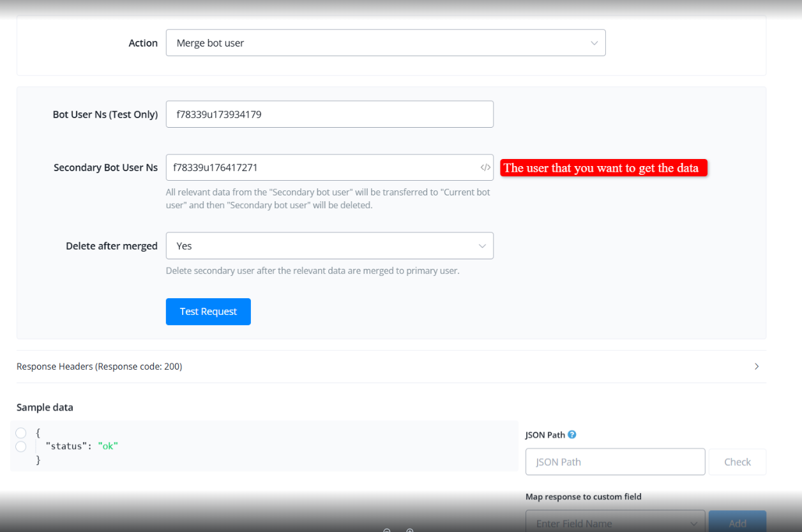Open the Enter Field Name dropdown
802x532 pixels.
point(615,522)
